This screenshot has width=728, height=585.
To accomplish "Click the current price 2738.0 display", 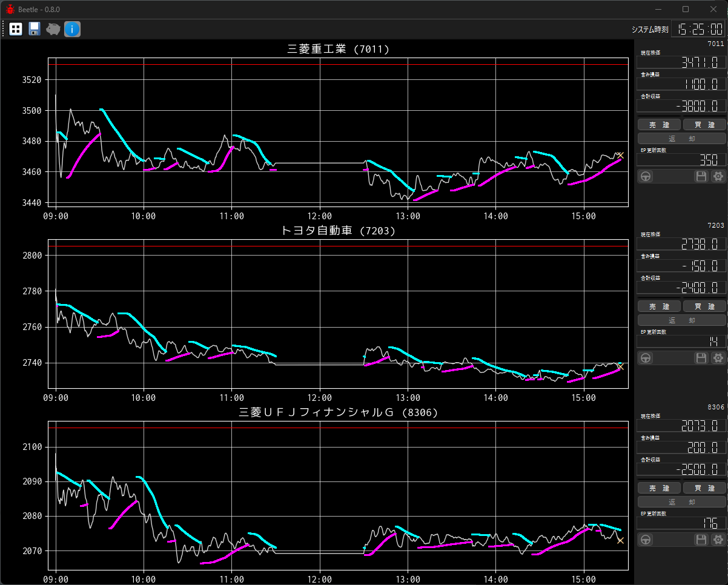I will pyautogui.click(x=681, y=244).
